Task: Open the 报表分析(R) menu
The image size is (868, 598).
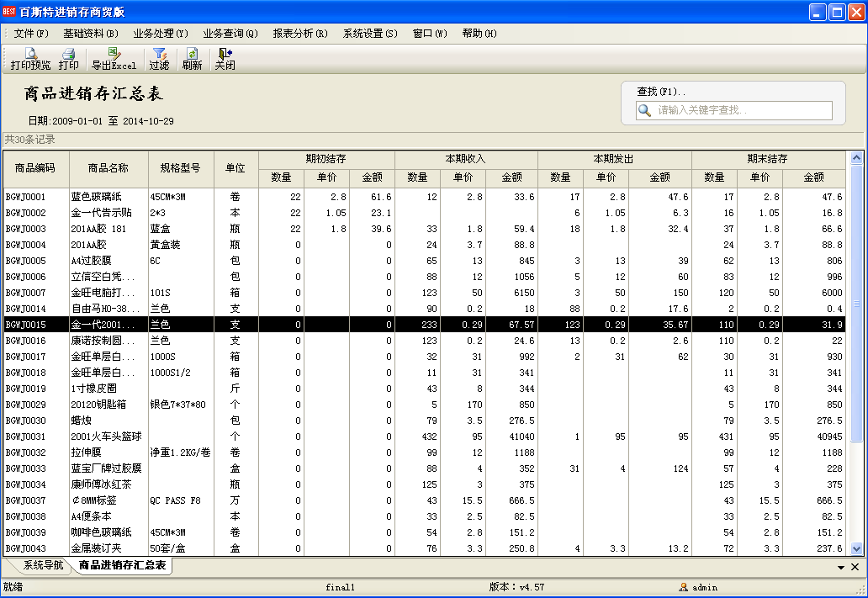Action: pyautogui.click(x=299, y=34)
